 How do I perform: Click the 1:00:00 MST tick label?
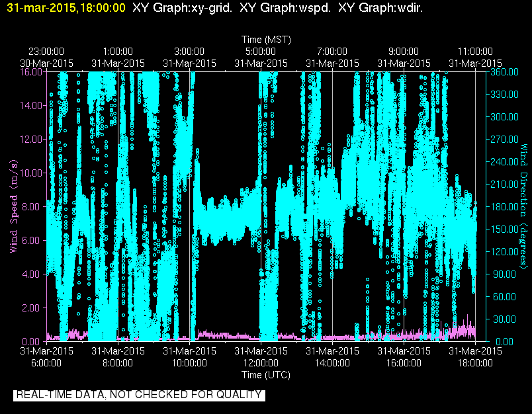point(118,52)
